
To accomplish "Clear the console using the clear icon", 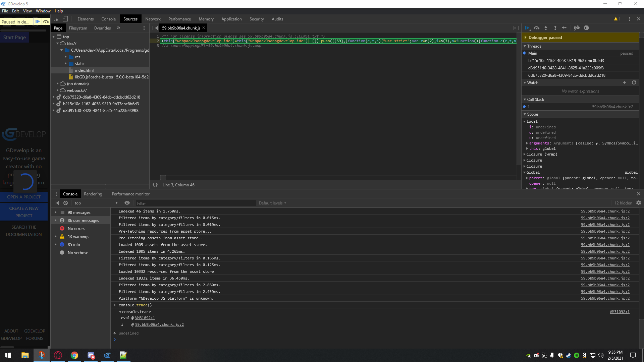I will [66, 203].
